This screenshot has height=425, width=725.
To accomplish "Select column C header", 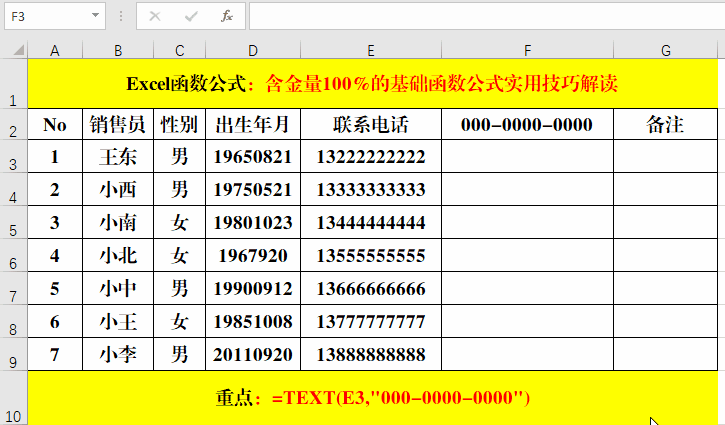I will click(179, 50).
